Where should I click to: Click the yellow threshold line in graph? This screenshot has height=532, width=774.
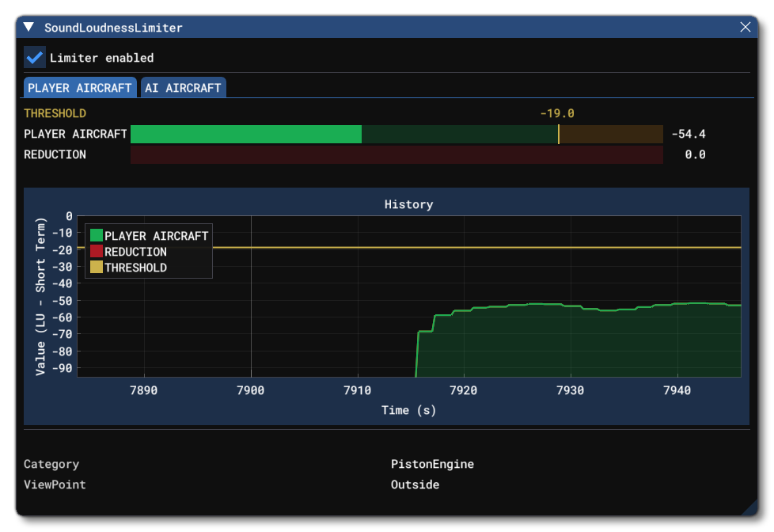tap(475, 248)
